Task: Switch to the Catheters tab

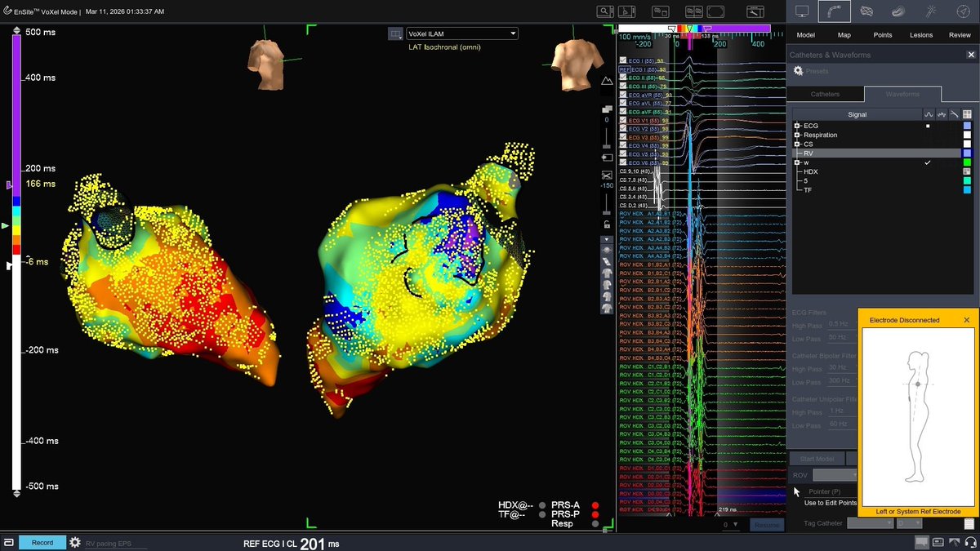Action: (825, 94)
